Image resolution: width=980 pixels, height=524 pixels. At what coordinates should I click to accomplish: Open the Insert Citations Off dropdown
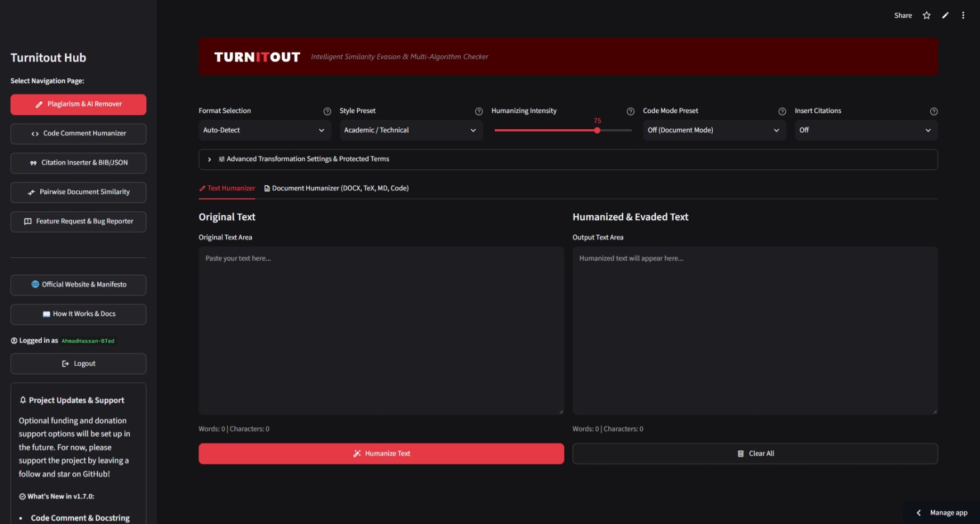point(866,130)
